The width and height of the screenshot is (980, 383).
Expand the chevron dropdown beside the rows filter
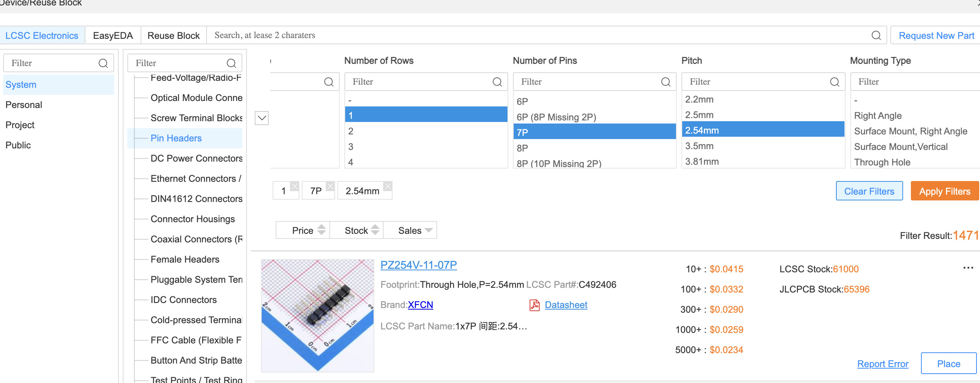click(262, 118)
